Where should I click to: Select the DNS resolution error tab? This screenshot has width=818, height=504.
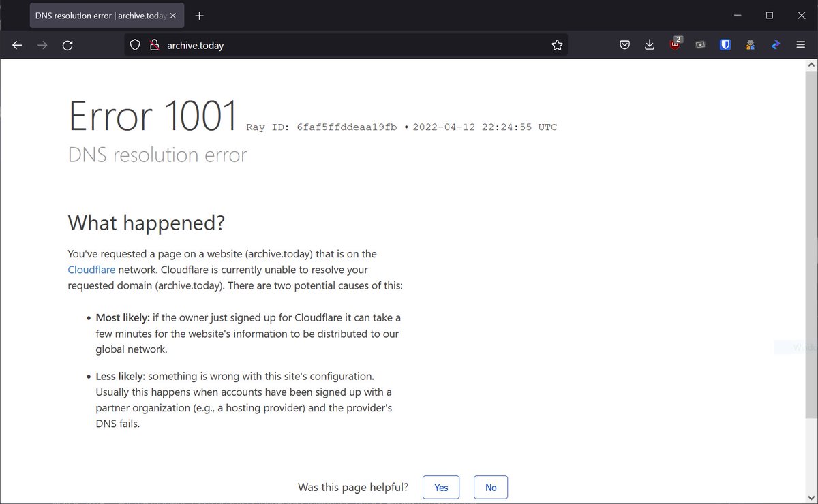pyautogui.click(x=108, y=16)
